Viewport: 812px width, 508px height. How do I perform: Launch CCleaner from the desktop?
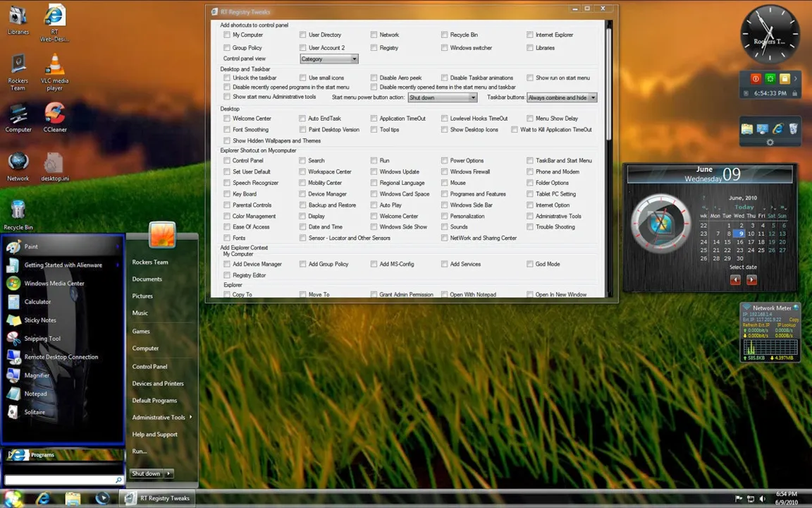pyautogui.click(x=54, y=118)
